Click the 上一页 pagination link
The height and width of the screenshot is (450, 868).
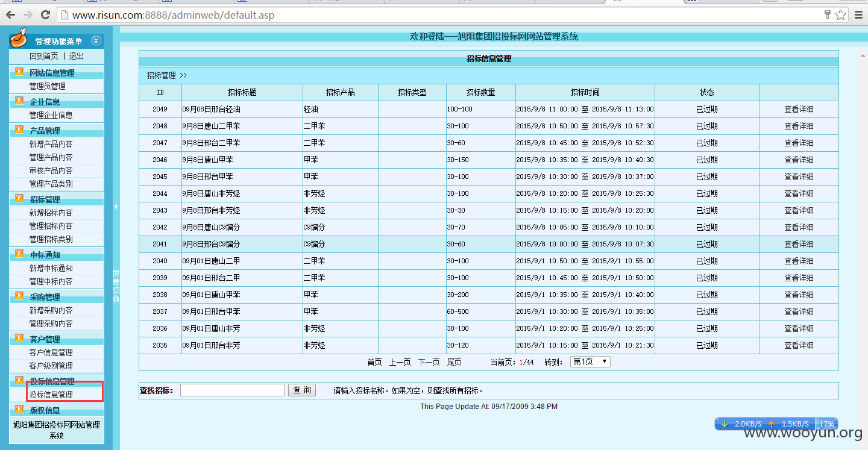click(400, 362)
